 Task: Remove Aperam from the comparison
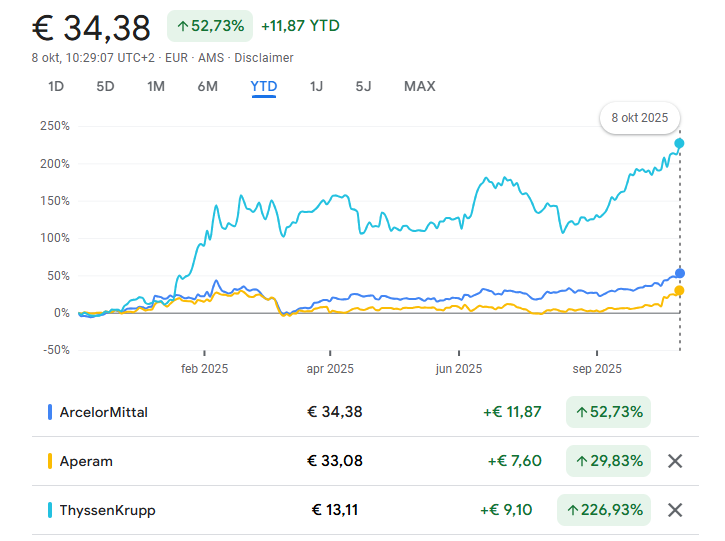click(675, 461)
